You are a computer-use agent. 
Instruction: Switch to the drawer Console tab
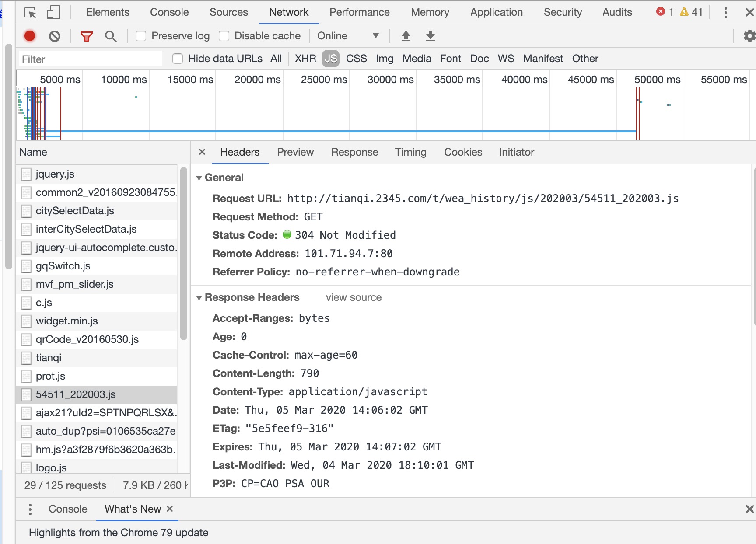pos(68,509)
